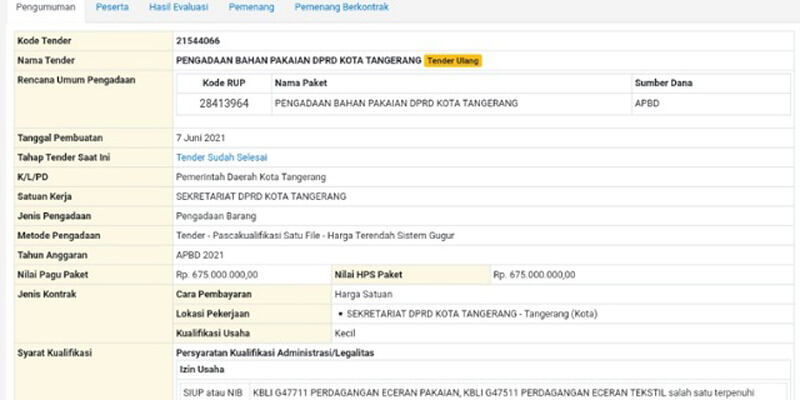
Task: Click the Rencana Umum Pengadaan label
Action: (x=77, y=80)
